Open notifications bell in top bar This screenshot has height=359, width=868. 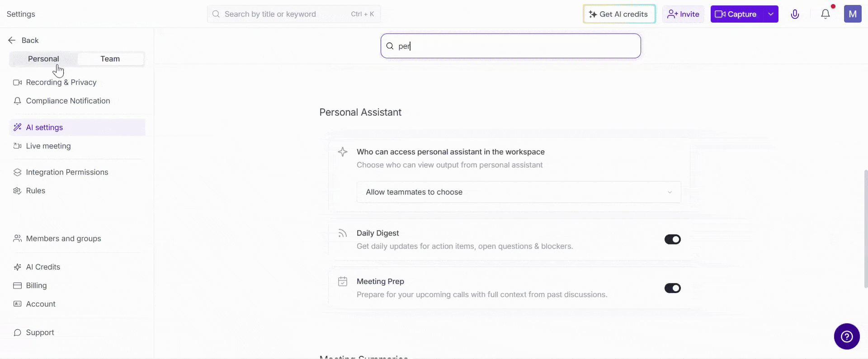coord(826,14)
